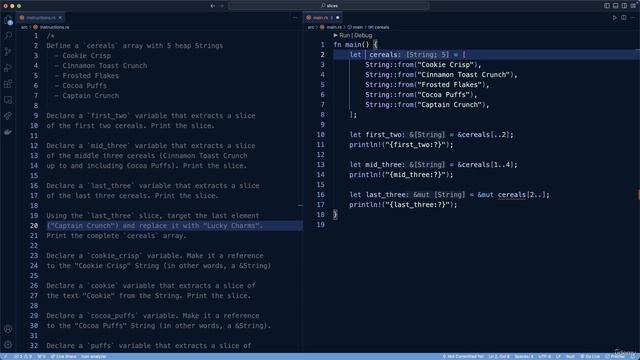Click underlined cereals on line 16
The width and height of the screenshot is (640, 360).
point(511,195)
